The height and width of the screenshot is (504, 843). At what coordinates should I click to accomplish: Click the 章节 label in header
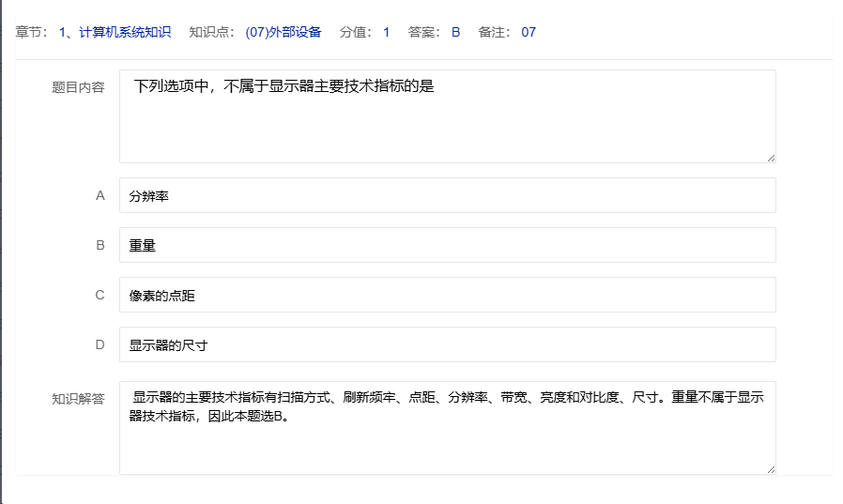click(32, 32)
